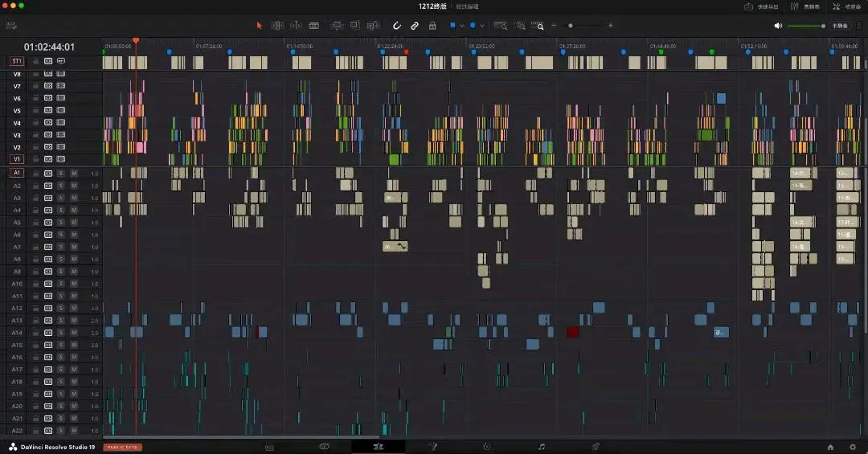Click the DIM audio button
The height and width of the screenshot is (454, 868).
[840, 26]
